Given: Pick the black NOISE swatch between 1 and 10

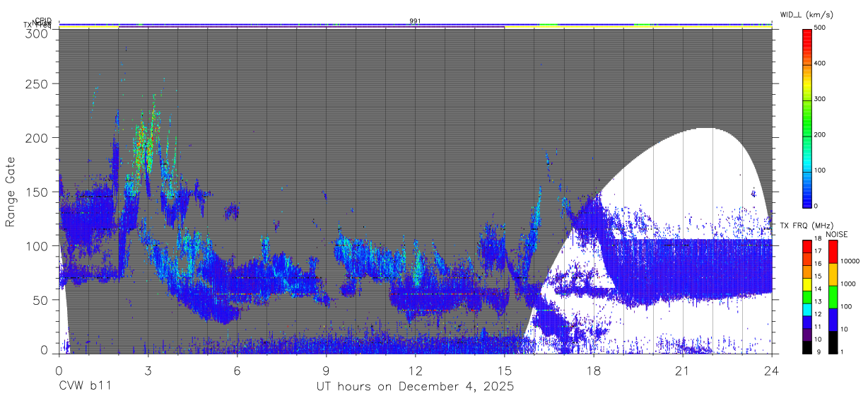Looking at the screenshot, I should pos(833,342).
